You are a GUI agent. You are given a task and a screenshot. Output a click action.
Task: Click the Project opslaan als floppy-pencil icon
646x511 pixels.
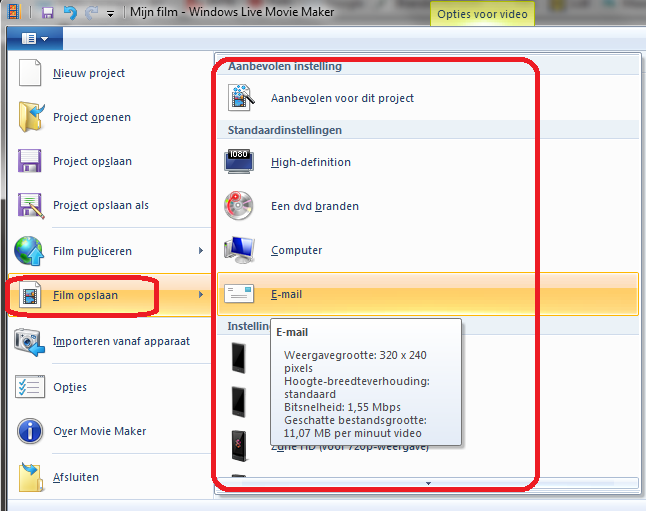(x=31, y=205)
